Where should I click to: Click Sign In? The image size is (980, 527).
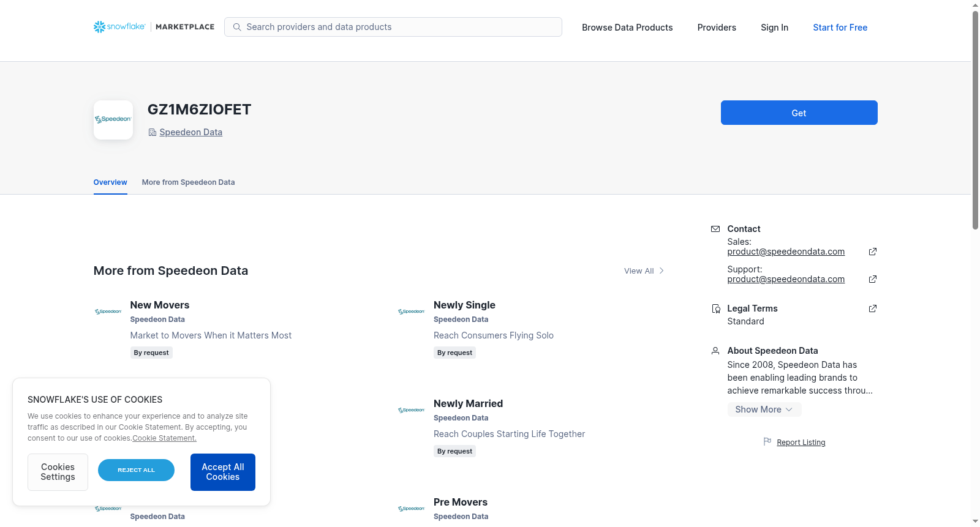pyautogui.click(x=774, y=28)
